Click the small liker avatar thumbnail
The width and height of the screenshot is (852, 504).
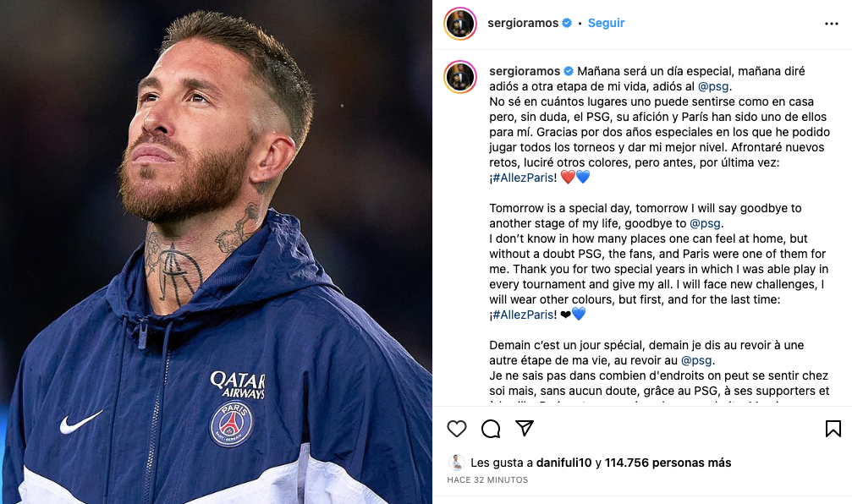(x=457, y=463)
